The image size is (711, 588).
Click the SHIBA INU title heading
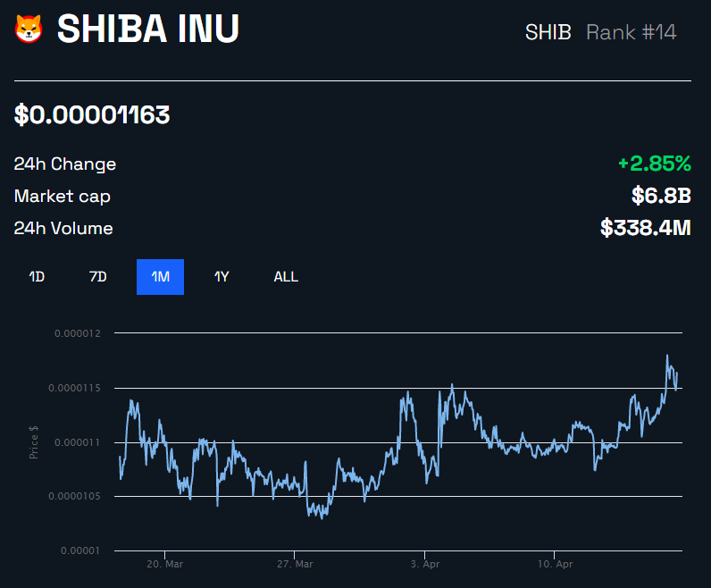click(x=148, y=29)
